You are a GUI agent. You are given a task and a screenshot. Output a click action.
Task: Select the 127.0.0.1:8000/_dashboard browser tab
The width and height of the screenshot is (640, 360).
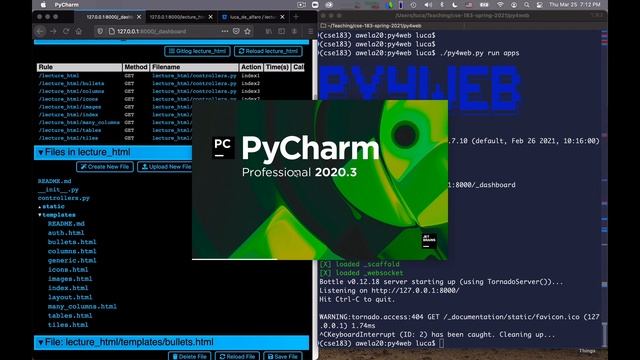coord(109,17)
